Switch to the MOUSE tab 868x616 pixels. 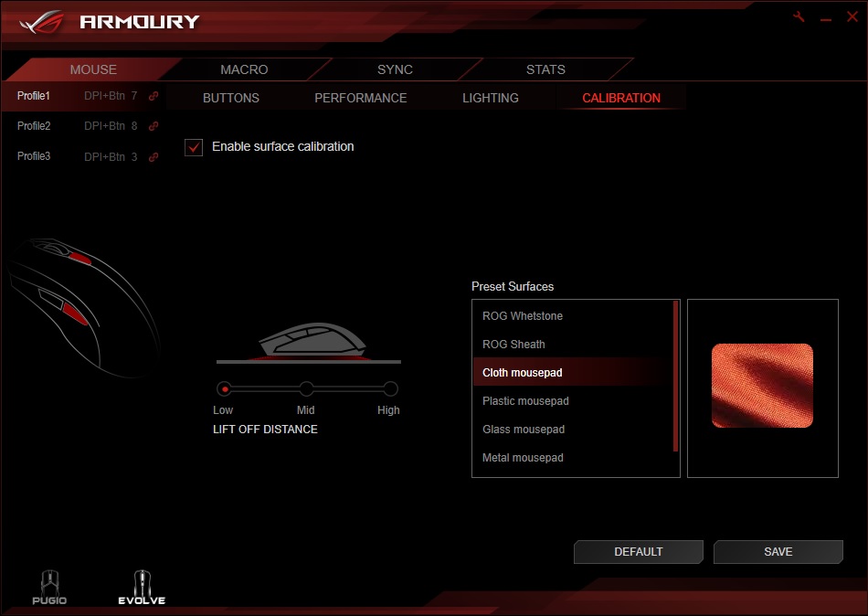(93, 69)
